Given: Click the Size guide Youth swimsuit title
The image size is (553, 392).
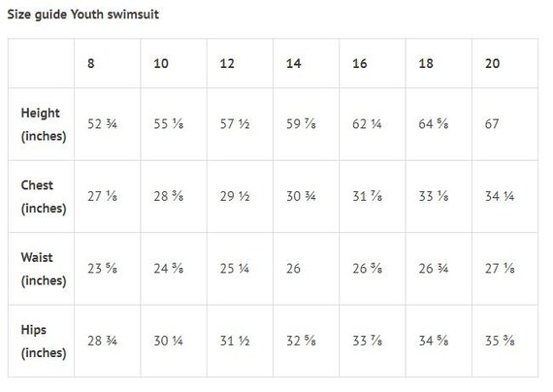Looking at the screenshot, I should 82,15.
